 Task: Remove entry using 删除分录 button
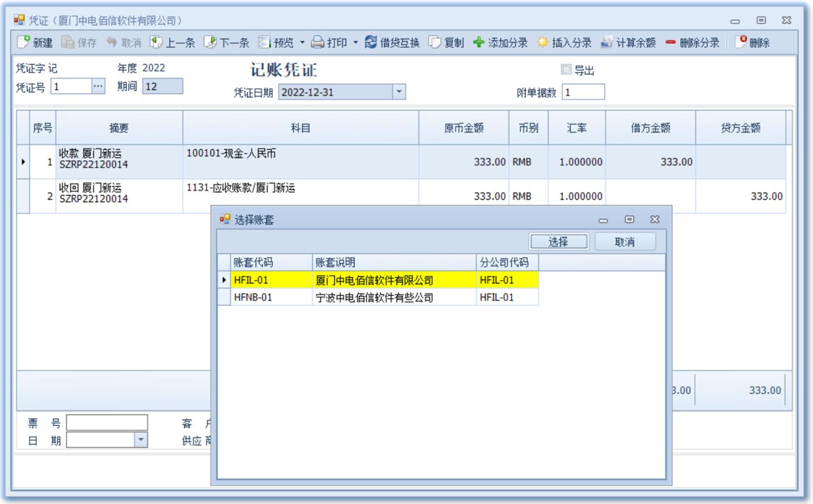click(x=692, y=42)
